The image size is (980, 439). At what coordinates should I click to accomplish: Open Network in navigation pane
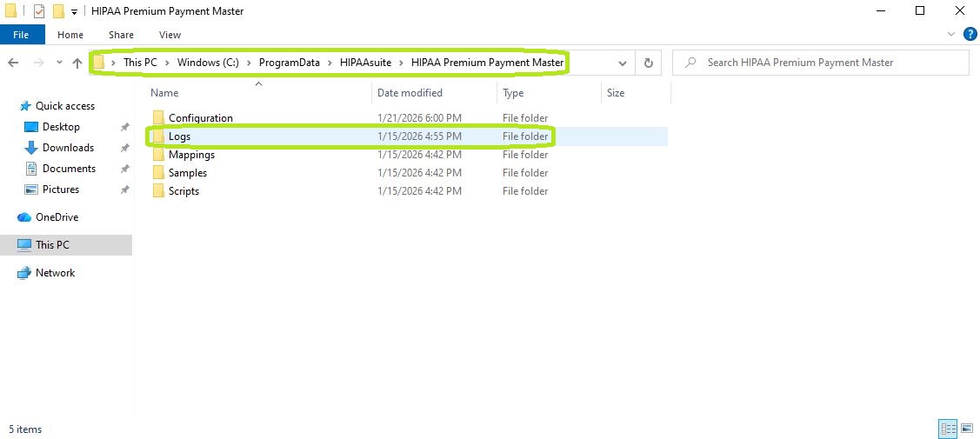(x=55, y=273)
